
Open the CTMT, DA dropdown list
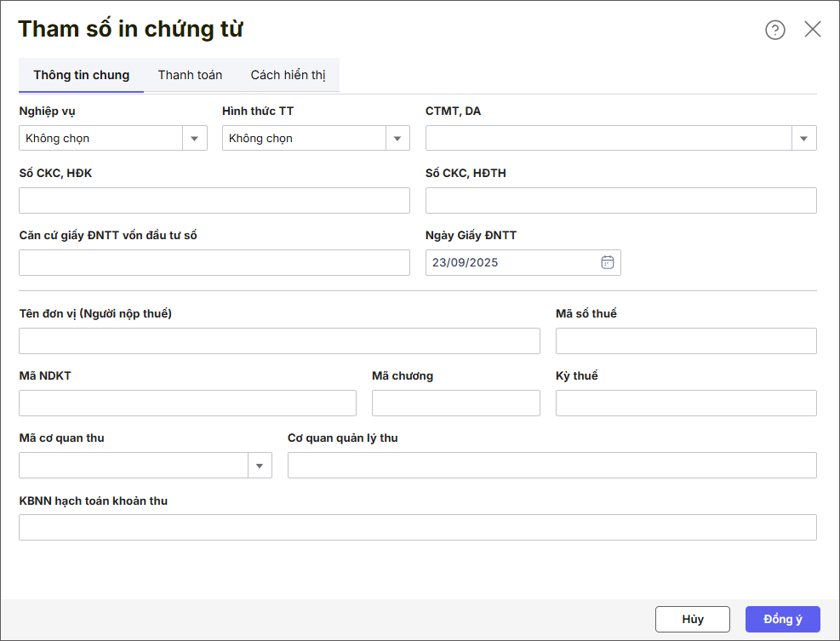pyautogui.click(x=803, y=138)
